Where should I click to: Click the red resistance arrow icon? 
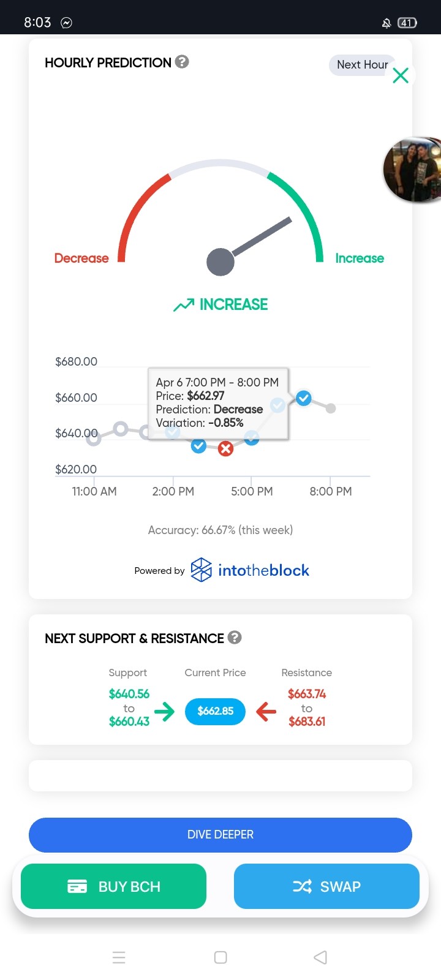pos(266,711)
